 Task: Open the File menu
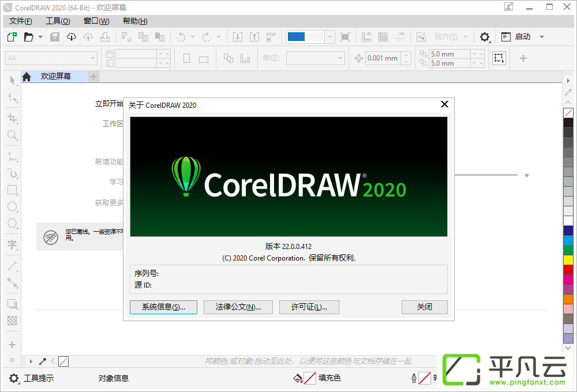point(21,21)
